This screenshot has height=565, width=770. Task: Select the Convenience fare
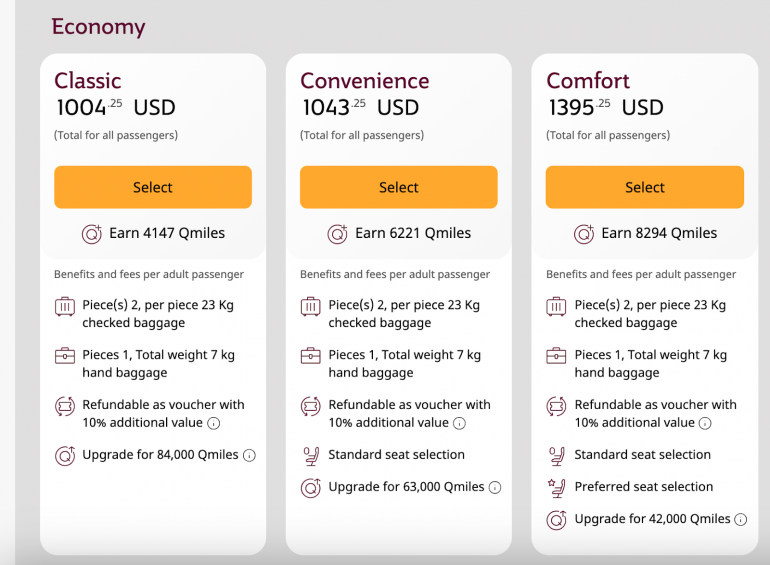[399, 187]
